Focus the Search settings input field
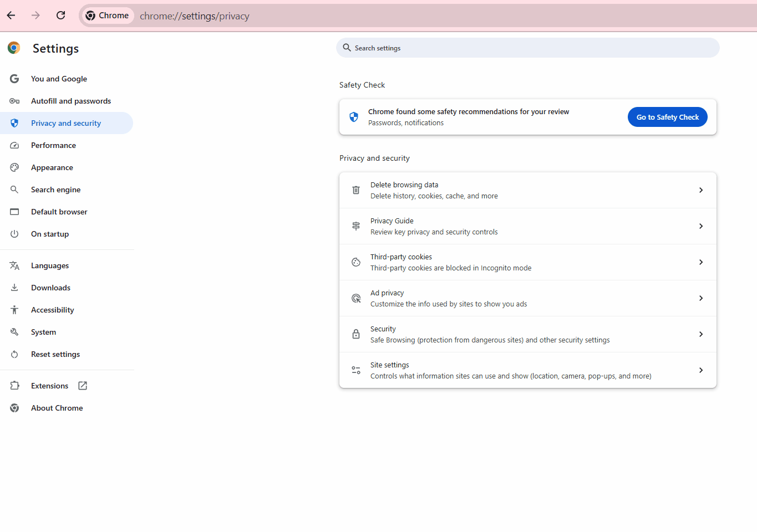The image size is (757, 532). coord(527,48)
